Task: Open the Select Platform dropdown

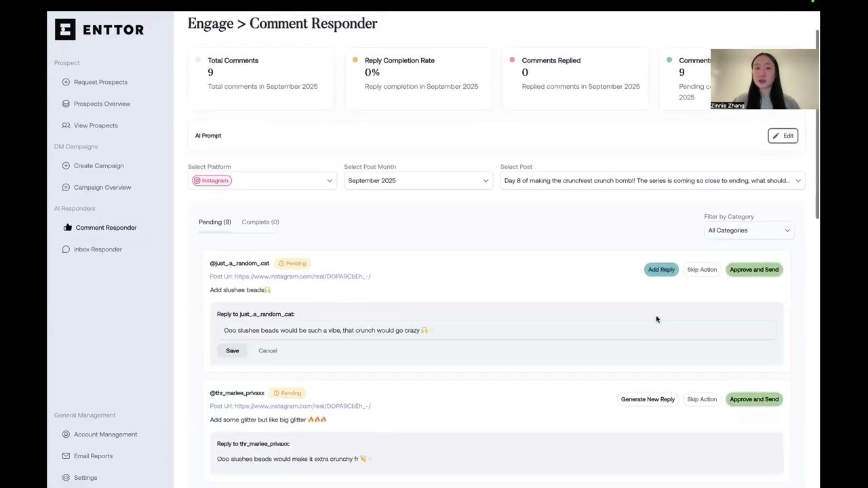Action: (x=262, y=180)
